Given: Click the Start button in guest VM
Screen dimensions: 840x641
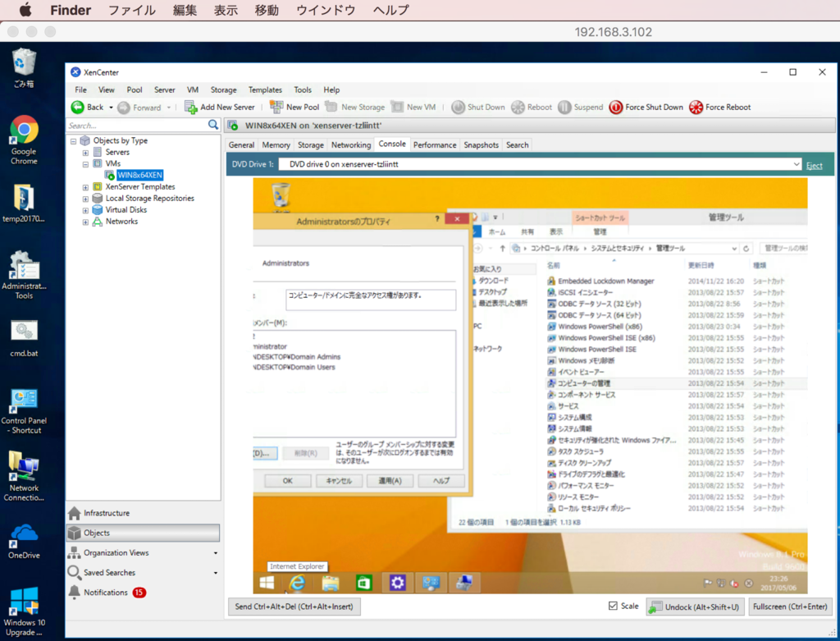Looking at the screenshot, I should coord(267,583).
